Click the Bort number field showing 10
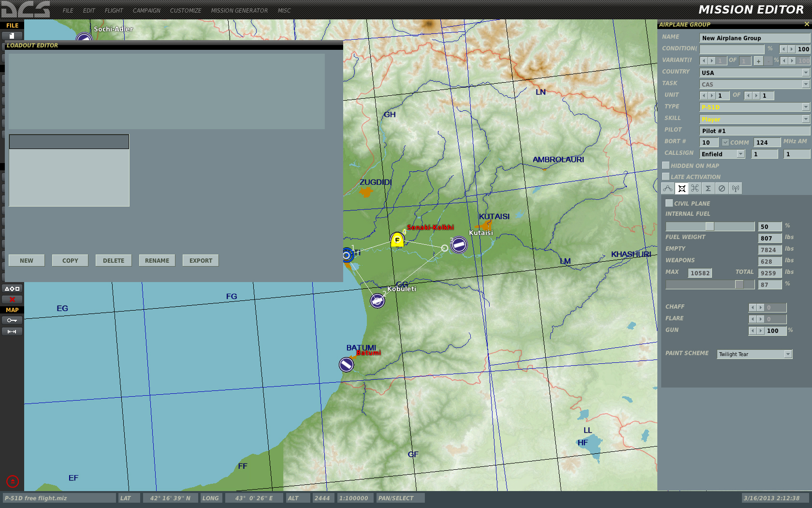Screen dimensions: 812x508 709,142
